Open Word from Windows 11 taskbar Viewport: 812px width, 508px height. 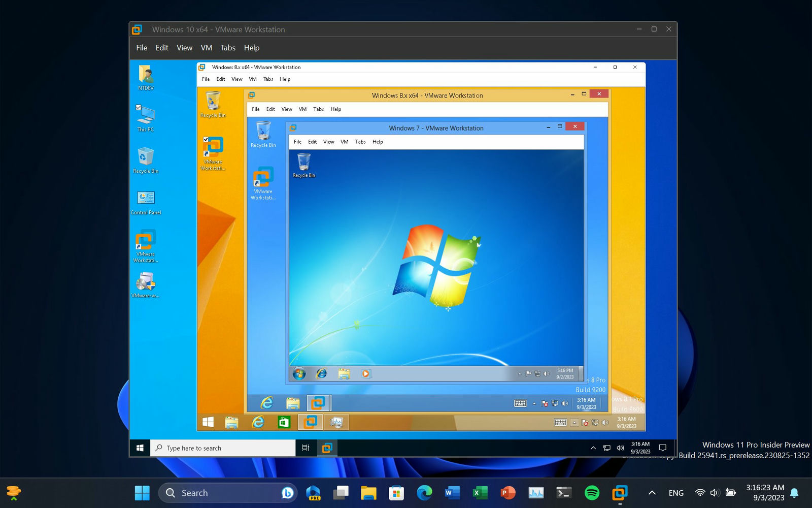(452, 493)
